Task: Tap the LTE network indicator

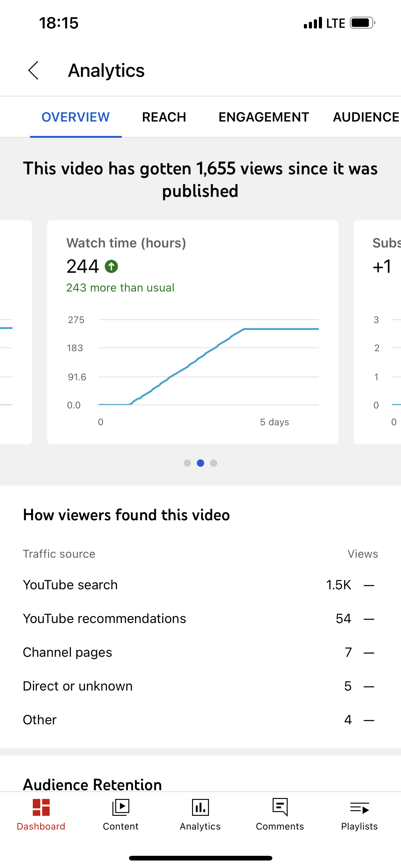Action: click(x=336, y=23)
